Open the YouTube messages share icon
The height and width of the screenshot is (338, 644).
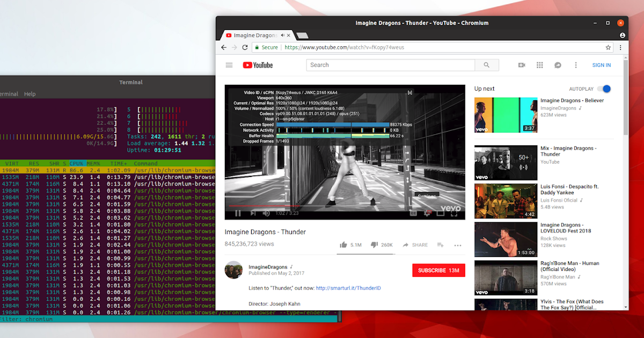[x=558, y=65]
